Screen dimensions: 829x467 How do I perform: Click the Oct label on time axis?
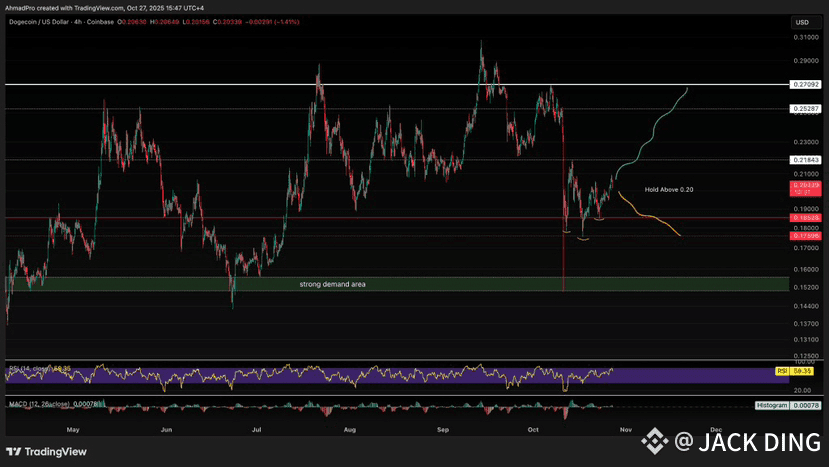(x=533, y=429)
